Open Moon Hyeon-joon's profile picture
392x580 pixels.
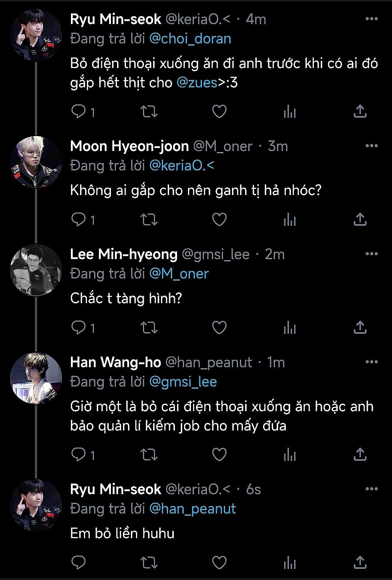[x=36, y=162]
